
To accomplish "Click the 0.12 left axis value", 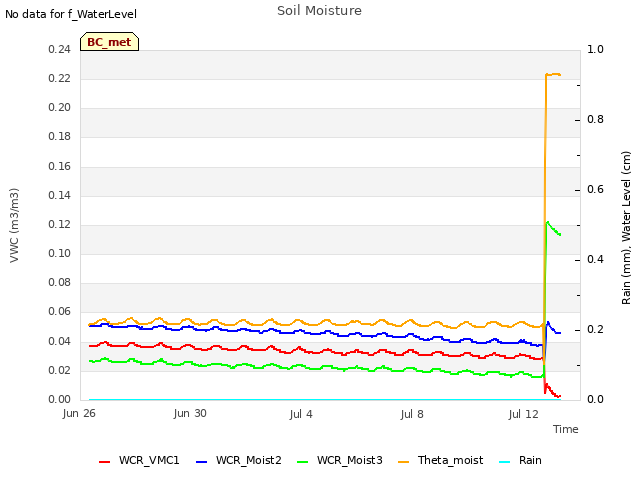I will [60, 225].
